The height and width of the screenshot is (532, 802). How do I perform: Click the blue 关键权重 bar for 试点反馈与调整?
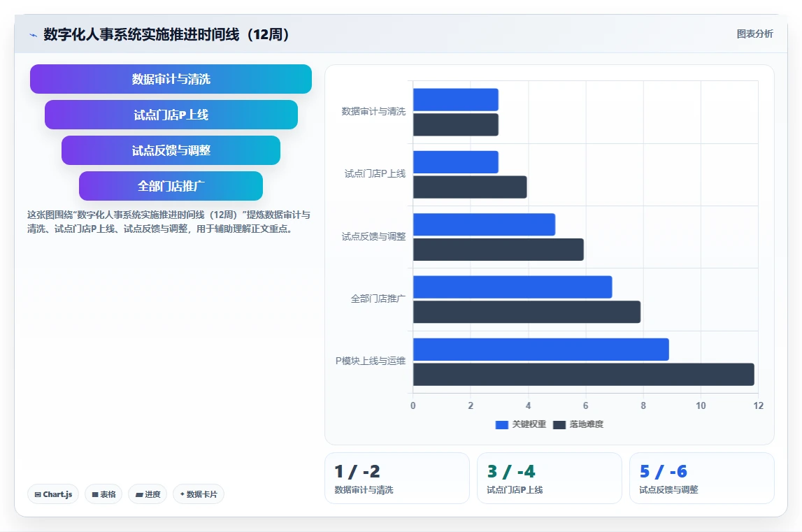(485, 224)
